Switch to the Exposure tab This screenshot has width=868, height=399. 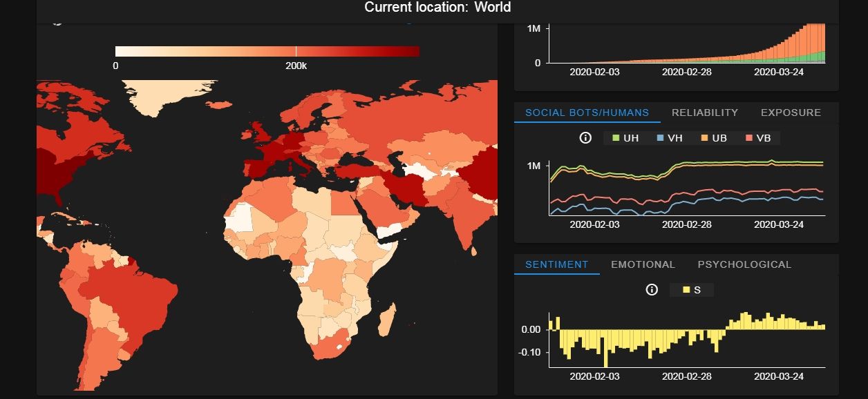791,113
